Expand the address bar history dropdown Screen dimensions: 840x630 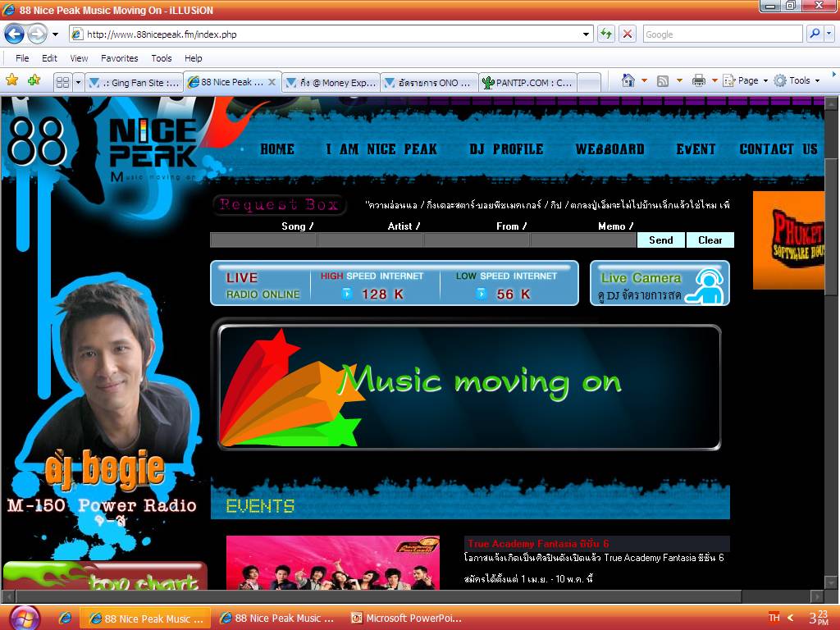click(x=587, y=34)
